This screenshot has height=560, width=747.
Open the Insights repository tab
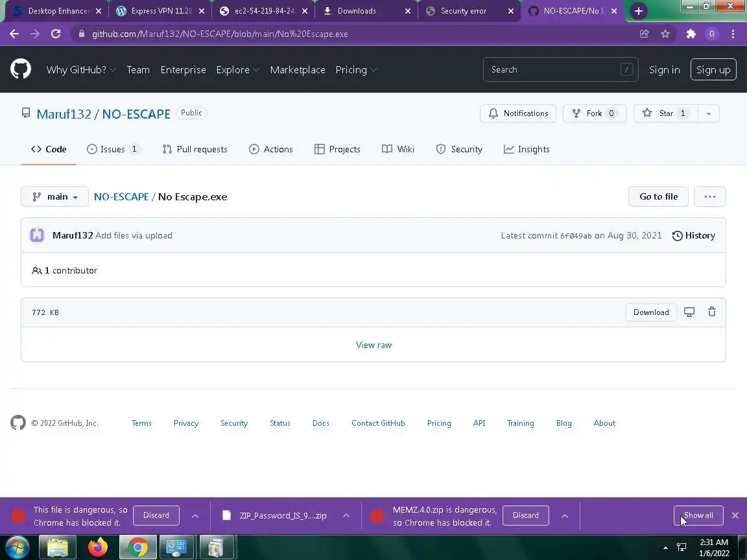527,149
